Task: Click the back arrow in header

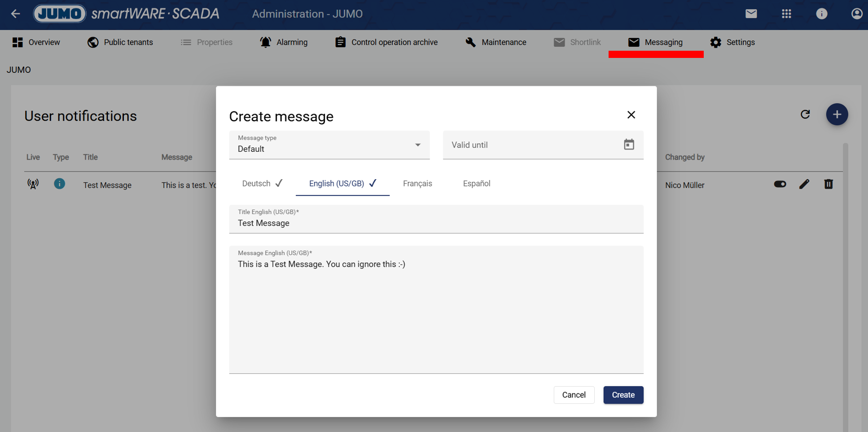Action: [x=16, y=14]
